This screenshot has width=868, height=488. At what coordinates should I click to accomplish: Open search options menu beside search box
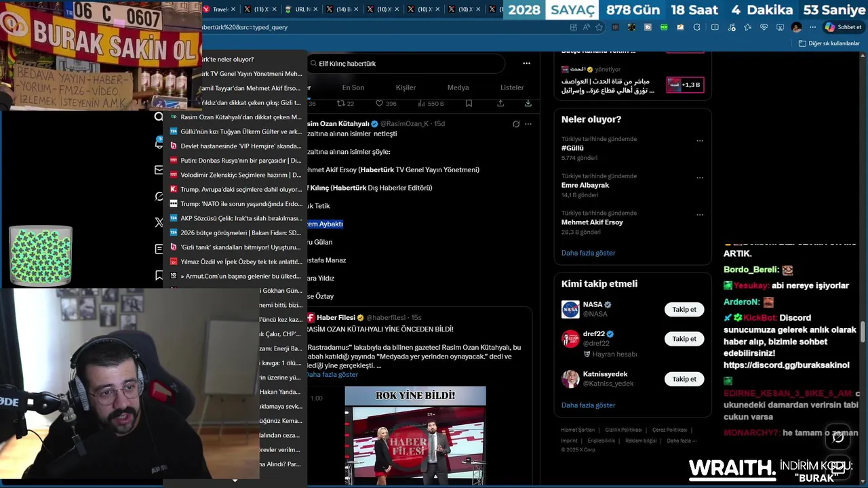[x=526, y=63]
